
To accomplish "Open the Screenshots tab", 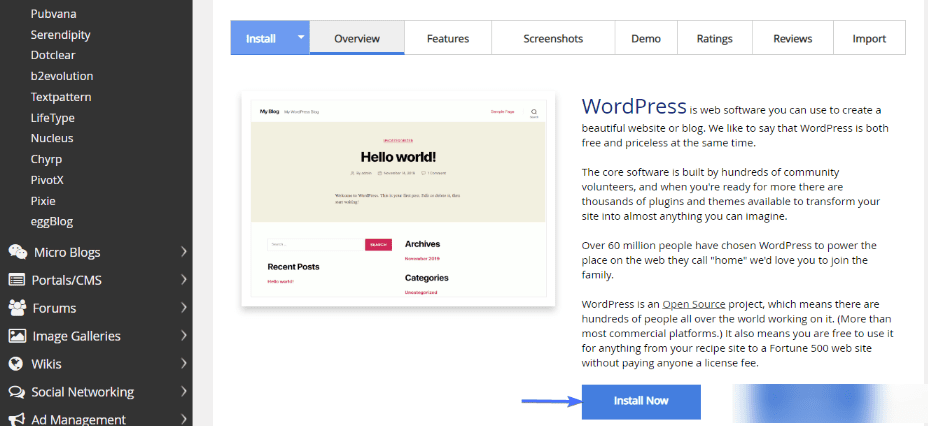I will [553, 38].
